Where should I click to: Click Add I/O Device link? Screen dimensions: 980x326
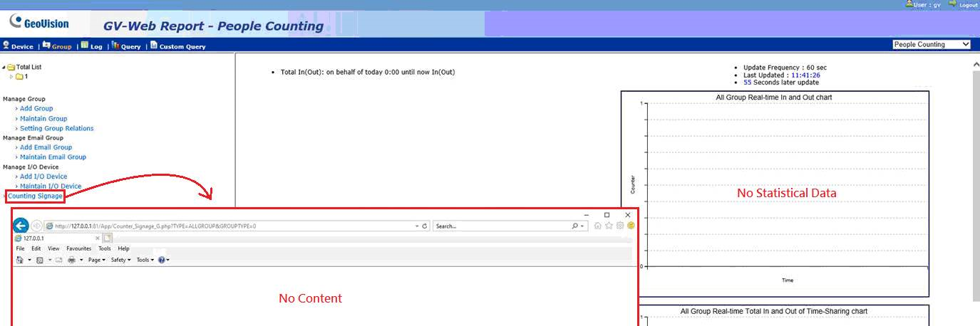[x=43, y=177]
